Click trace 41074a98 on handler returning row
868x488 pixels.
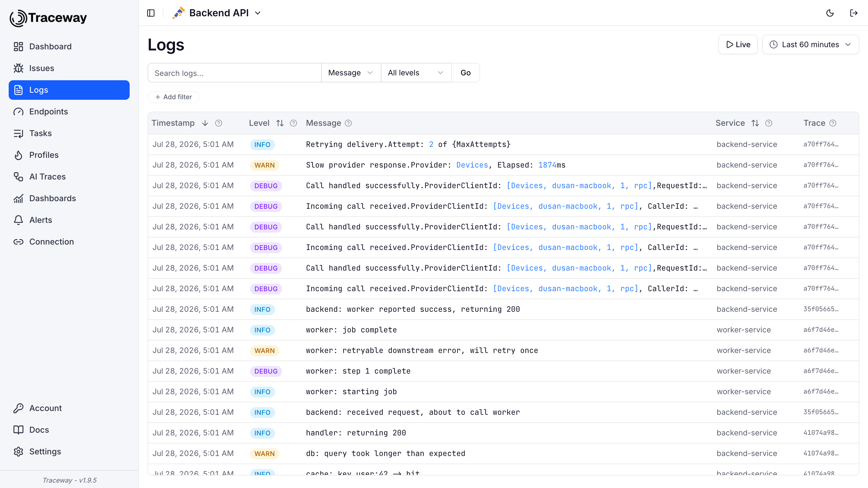coord(821,433)
